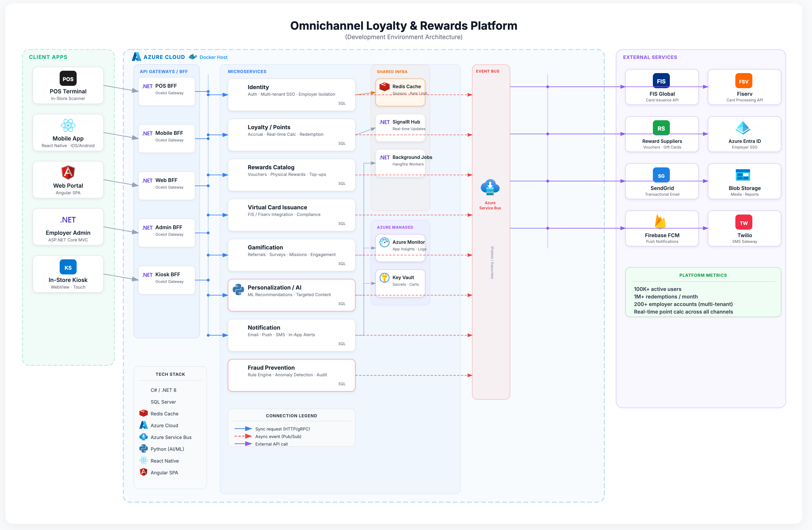Select the React Native atom icon
812x530 pixels.
144,460
